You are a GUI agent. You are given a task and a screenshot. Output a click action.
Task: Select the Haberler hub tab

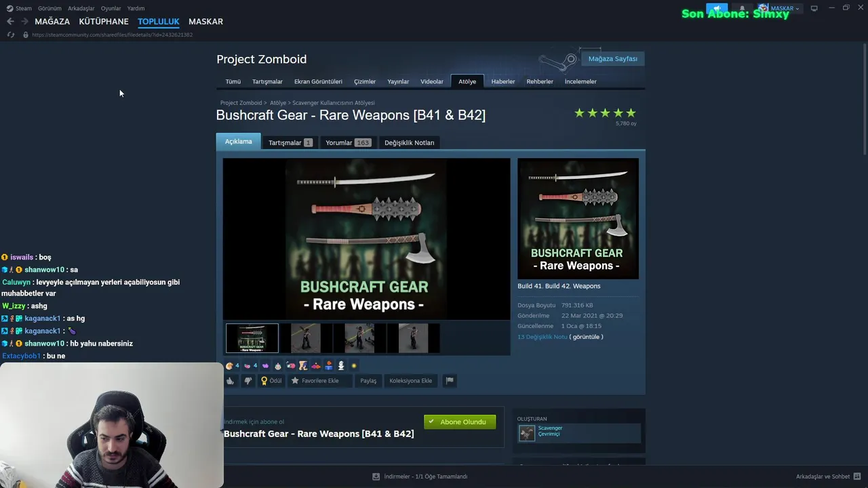[503, 81]
